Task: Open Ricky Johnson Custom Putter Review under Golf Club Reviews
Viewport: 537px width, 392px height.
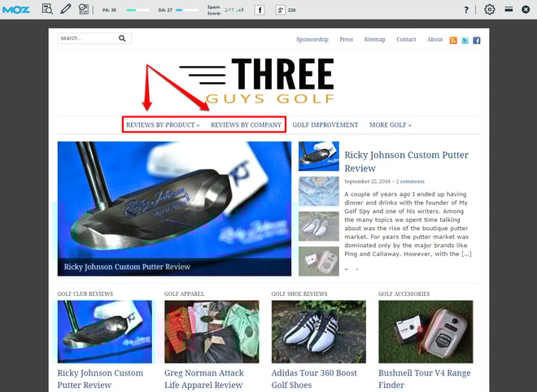Action: pos(100,379)
